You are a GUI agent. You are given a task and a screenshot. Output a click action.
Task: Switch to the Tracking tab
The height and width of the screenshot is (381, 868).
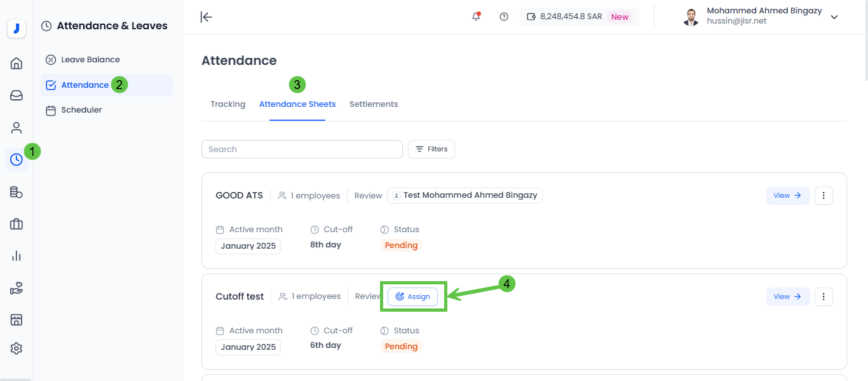(227, 104)
